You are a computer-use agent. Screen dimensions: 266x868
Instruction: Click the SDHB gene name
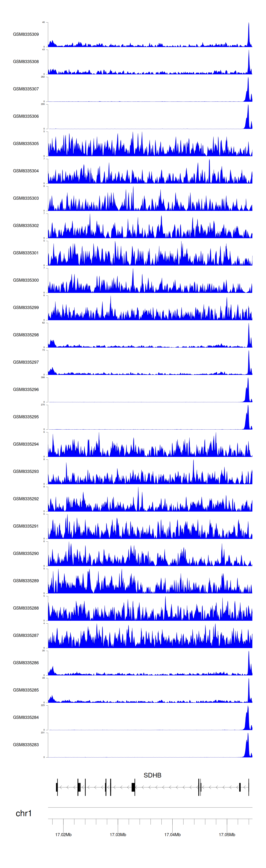[152, 775]
